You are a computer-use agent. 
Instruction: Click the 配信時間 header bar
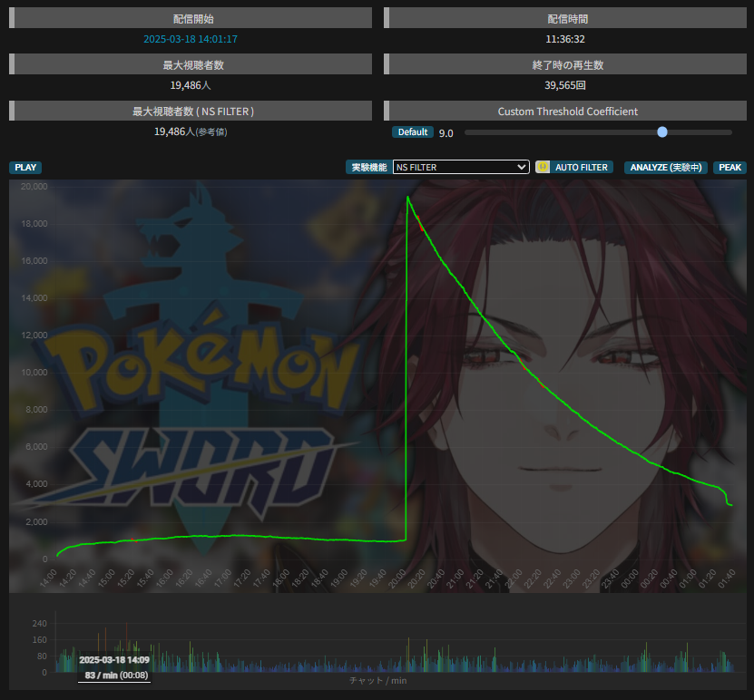(x=567, y=18)
